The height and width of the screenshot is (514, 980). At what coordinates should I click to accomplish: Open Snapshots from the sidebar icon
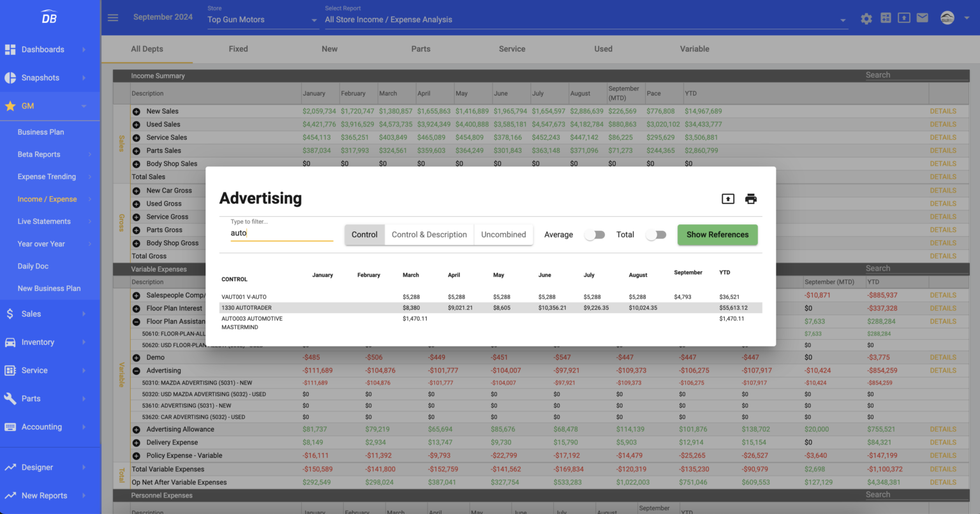pyautogui.click(x=10, y=77)
